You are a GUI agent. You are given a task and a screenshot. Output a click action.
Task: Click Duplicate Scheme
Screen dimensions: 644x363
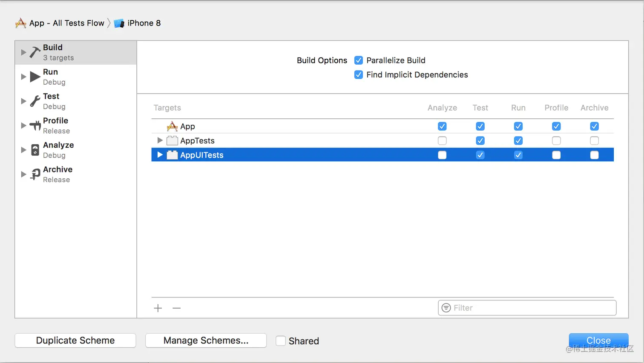[x=75, y=340]
